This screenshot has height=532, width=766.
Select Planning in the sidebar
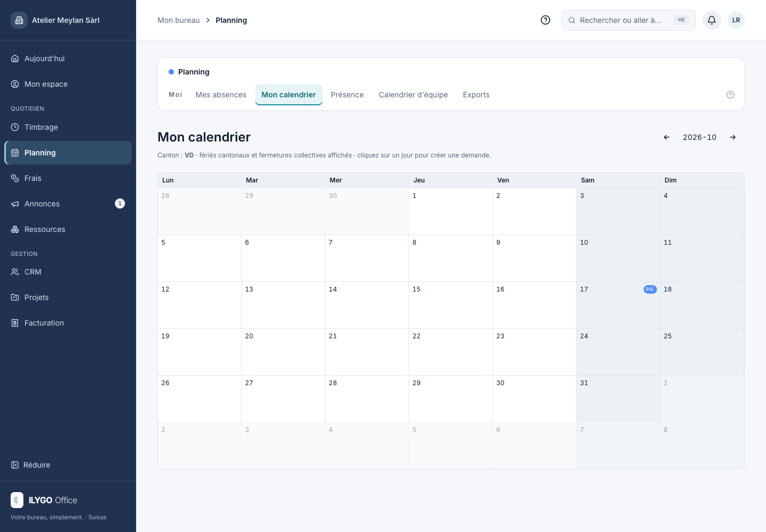[x=68, y=153]
